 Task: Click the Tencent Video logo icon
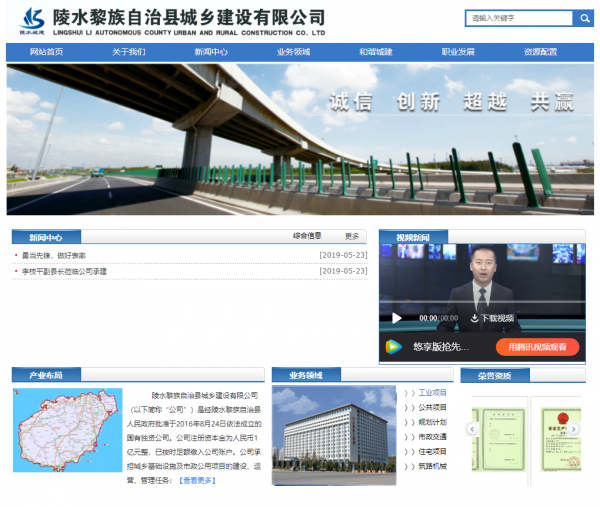394,347
